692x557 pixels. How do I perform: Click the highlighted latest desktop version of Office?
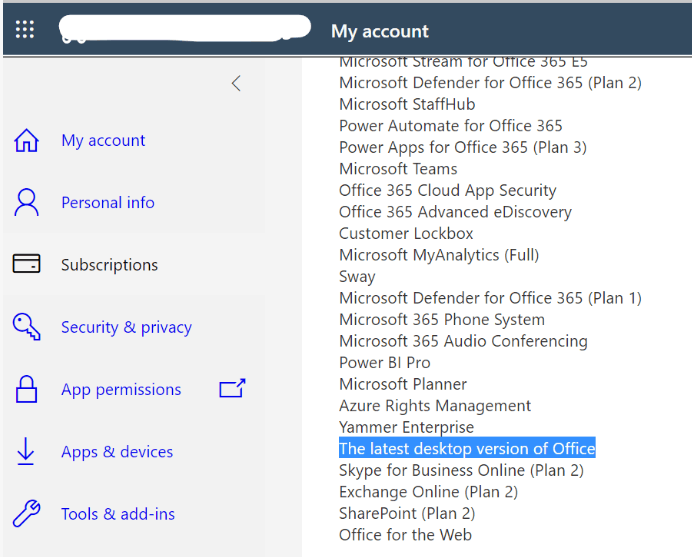click(467, 449)
